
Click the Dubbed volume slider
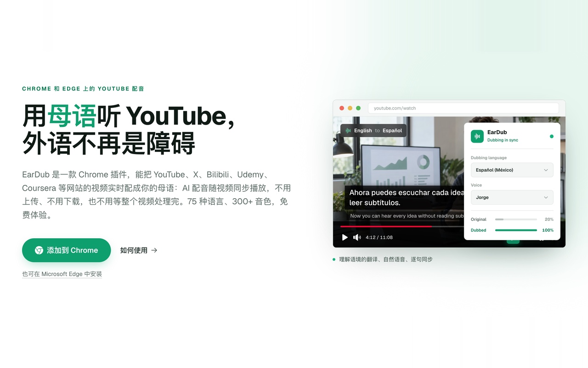(516, 230)
